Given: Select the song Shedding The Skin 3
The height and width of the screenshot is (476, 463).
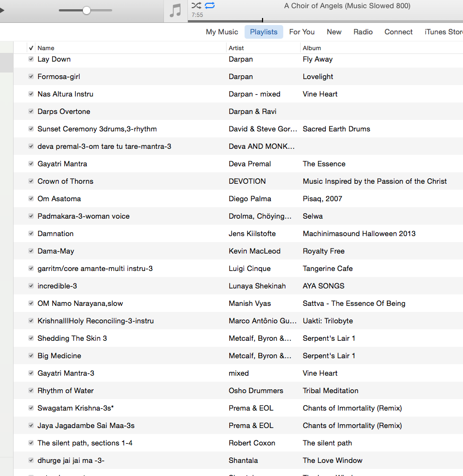Looking at the screenshot, I should (x=72, y=339).
